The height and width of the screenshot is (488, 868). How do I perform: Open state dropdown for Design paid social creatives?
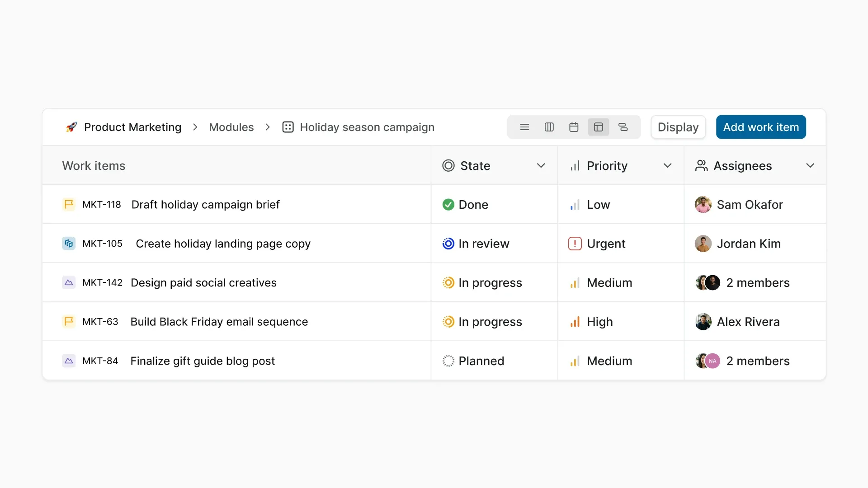(x=494, y=283)
